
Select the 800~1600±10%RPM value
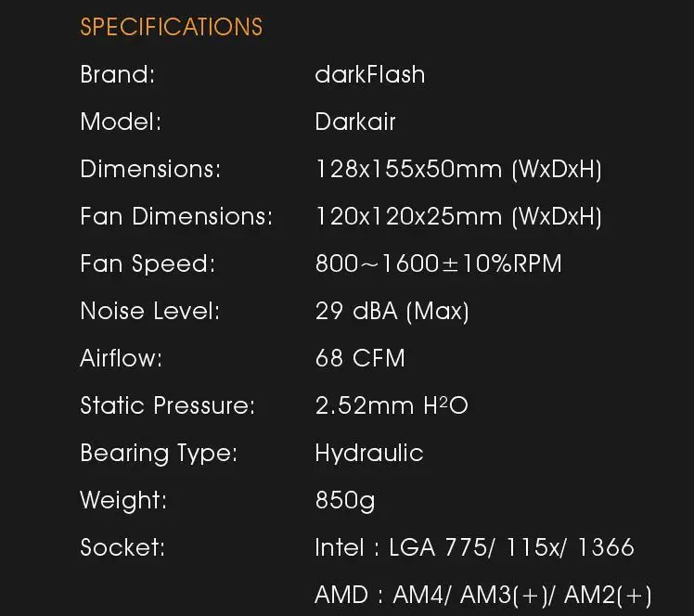[x=438, y=263]
